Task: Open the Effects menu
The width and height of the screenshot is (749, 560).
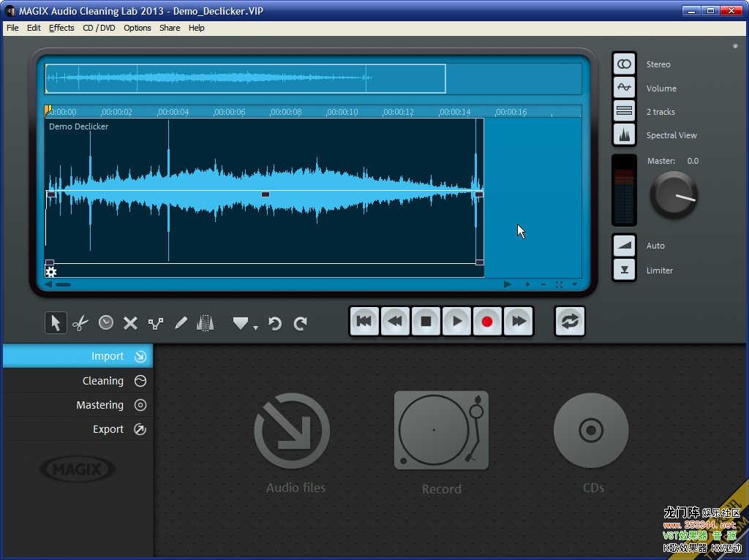Action: coord(61,28)
